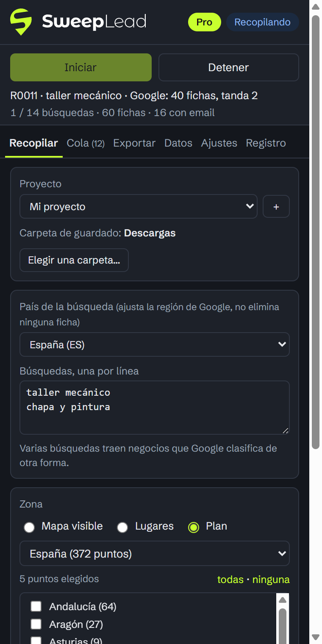Click the Zona section label
Image resolution: width=322 pixels, height=644 pixels.
point(31,504)
